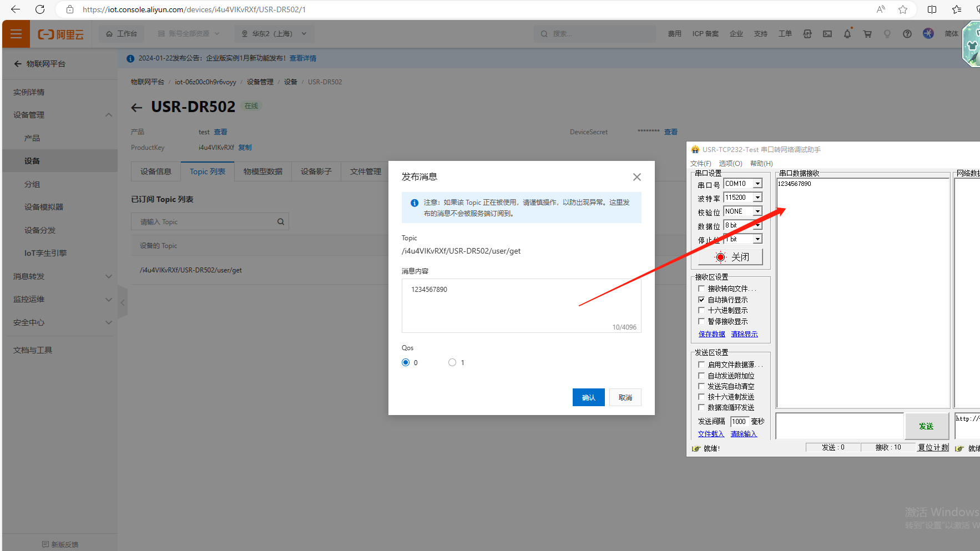Enable hexadecimal display checkbox
Viewport: 980px width, 551px height.
click(701, 310)
